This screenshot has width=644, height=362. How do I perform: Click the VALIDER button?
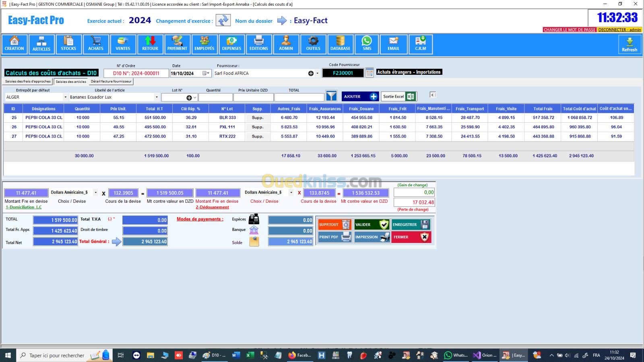[x=372, y=224]
